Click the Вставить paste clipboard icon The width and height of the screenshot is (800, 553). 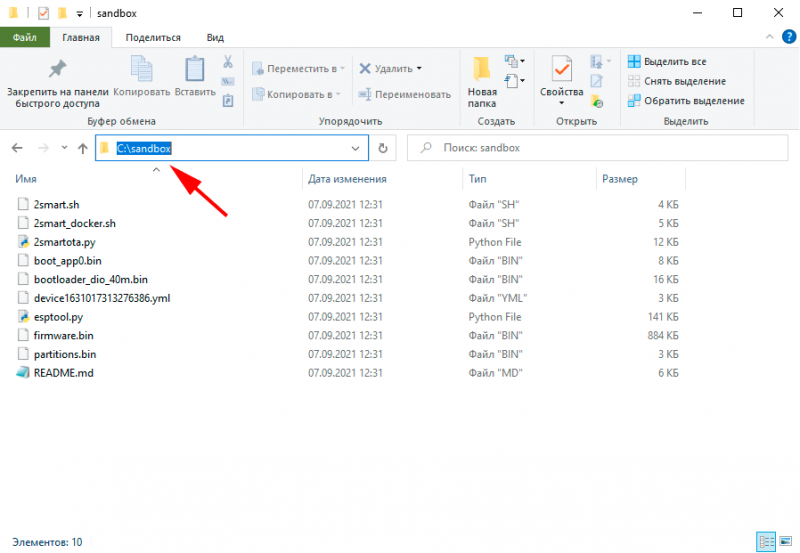coord(194,69)
